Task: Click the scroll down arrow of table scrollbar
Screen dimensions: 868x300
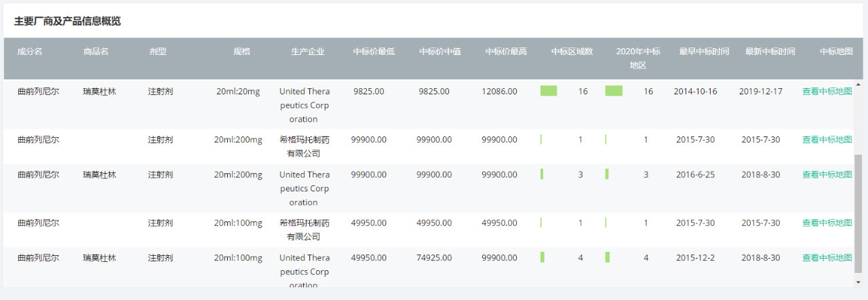Action: pyautogui.click(x=858, y=282)
